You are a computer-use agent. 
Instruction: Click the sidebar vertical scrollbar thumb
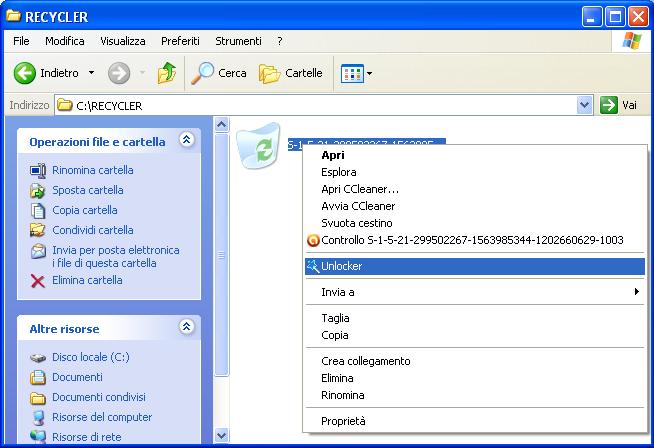pyautogui.click(x=221, y=254)
